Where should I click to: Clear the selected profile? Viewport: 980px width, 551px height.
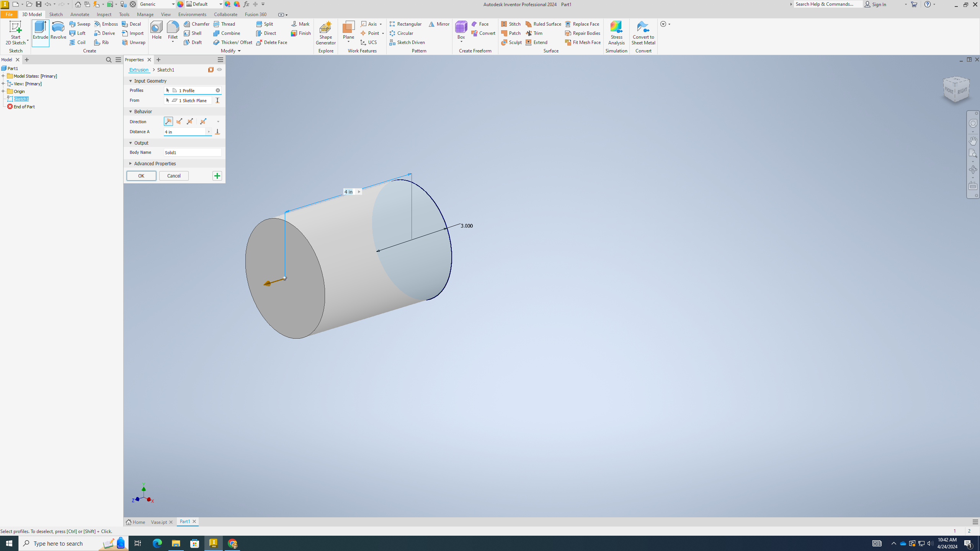pyautogui.click(x=218, y=90)
